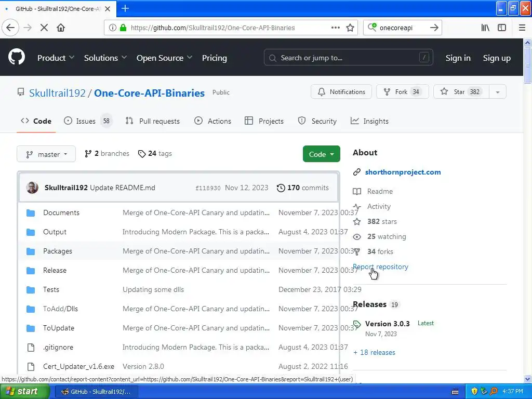Click Cert_Updater_v1.6.exe file icon

[x=31, y=366]
